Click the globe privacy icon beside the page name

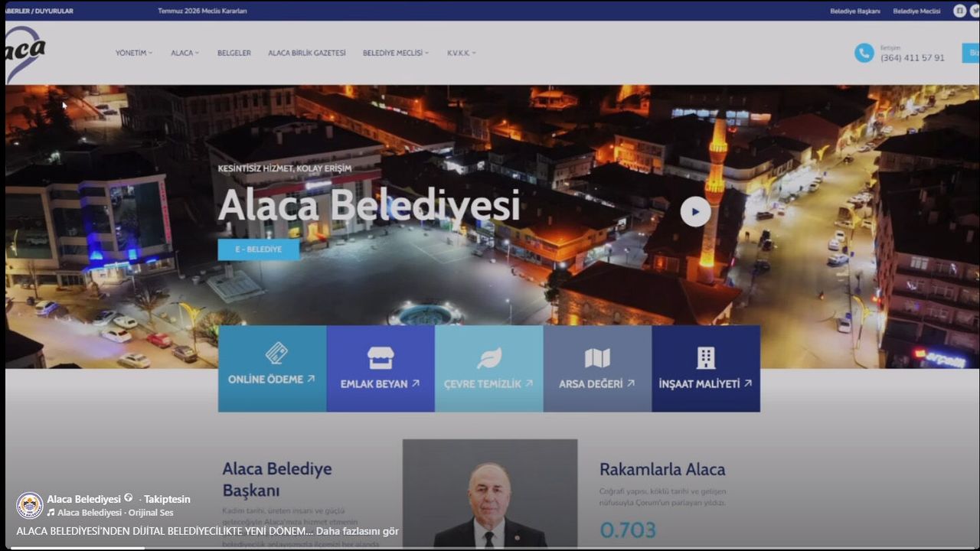(x=129, y=498)
